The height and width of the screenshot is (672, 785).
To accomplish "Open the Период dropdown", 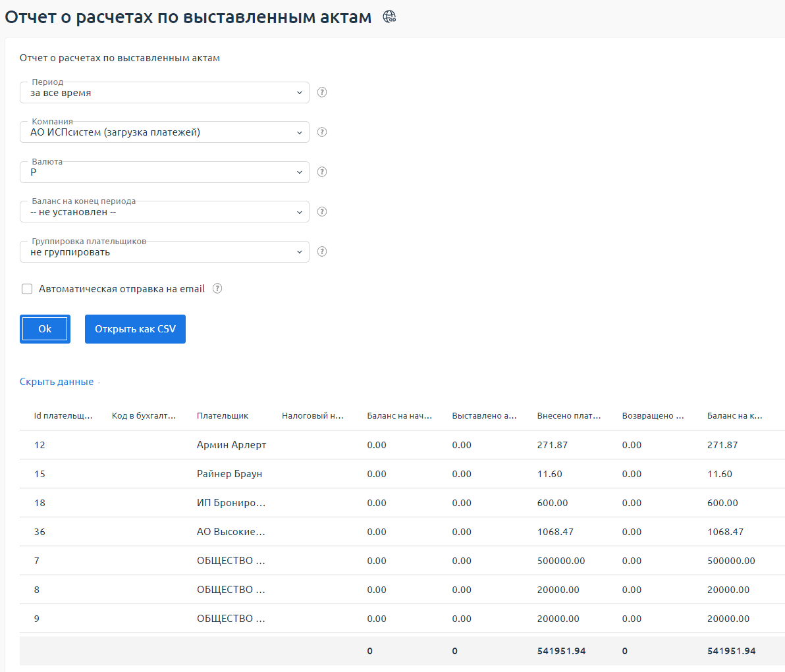I will point(165,93).
